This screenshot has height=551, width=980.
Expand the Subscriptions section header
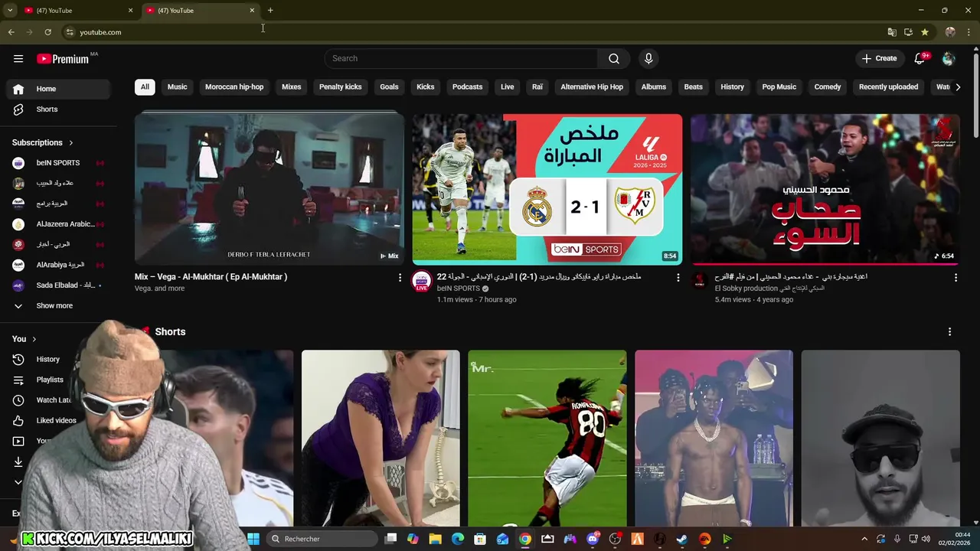43,142
